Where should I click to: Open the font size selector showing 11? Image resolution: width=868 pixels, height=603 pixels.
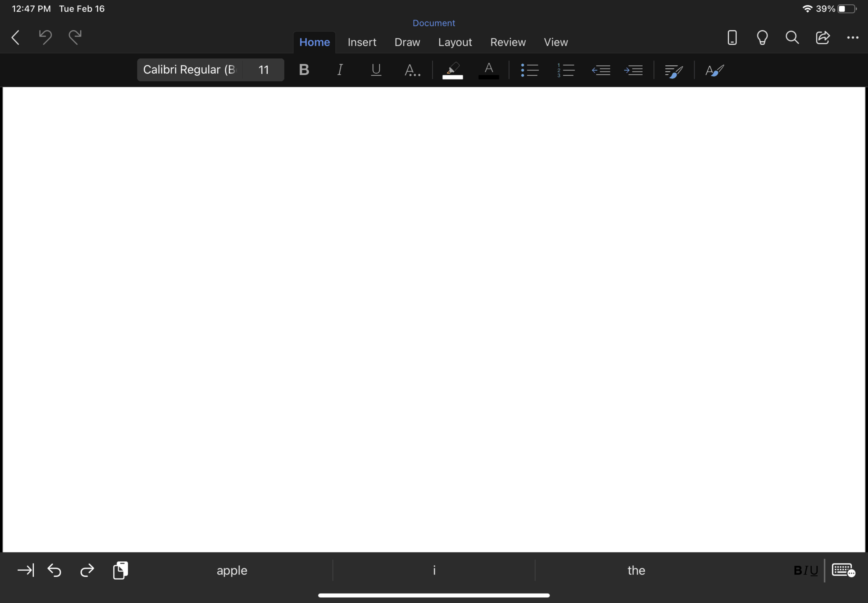point(263,69)
